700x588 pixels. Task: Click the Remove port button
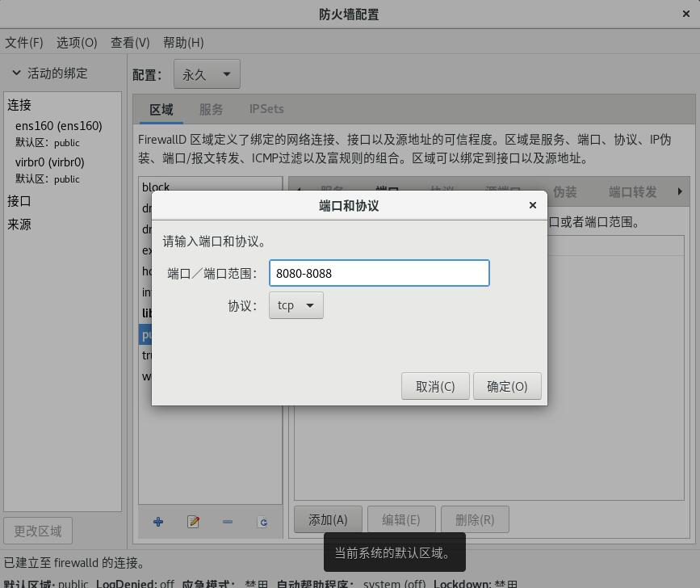pos(475,519)
